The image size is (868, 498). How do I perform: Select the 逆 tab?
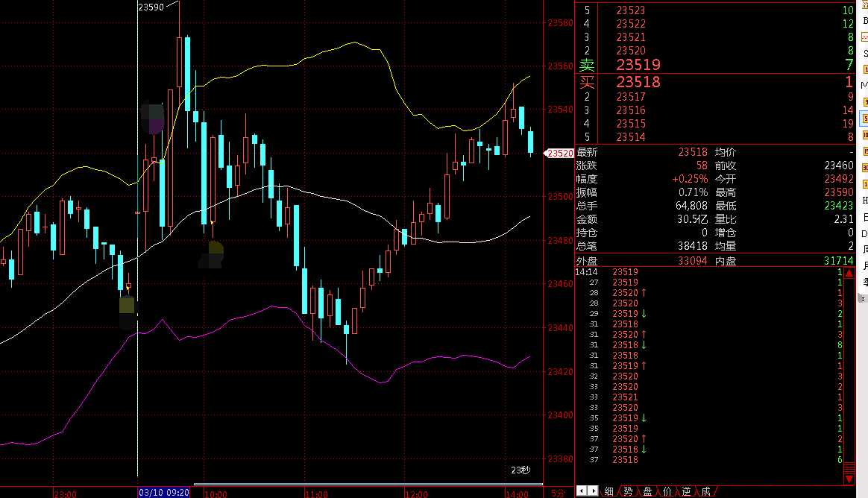686,491
